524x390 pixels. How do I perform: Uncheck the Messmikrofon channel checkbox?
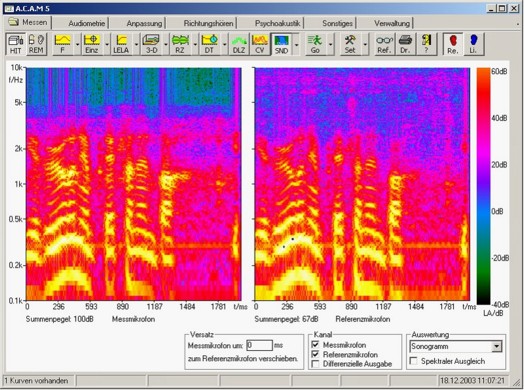pos(315,344)
